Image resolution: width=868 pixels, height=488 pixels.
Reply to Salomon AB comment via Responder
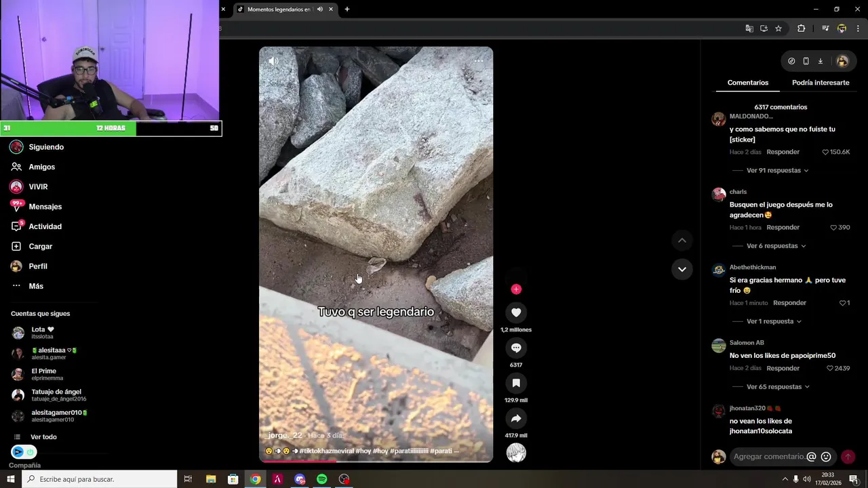click(x=783, y=368)
